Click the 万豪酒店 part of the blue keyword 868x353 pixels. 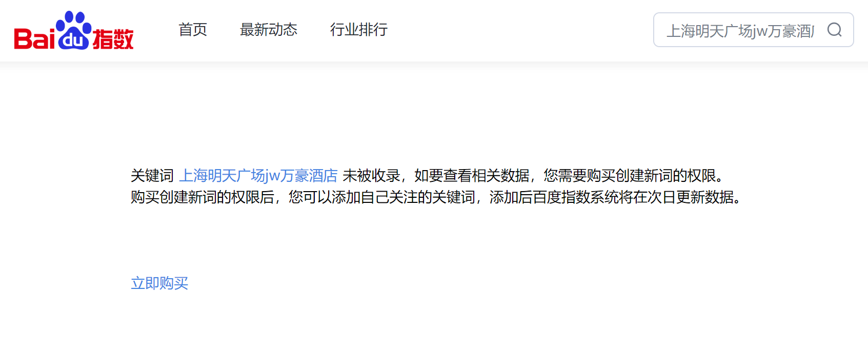309,176
